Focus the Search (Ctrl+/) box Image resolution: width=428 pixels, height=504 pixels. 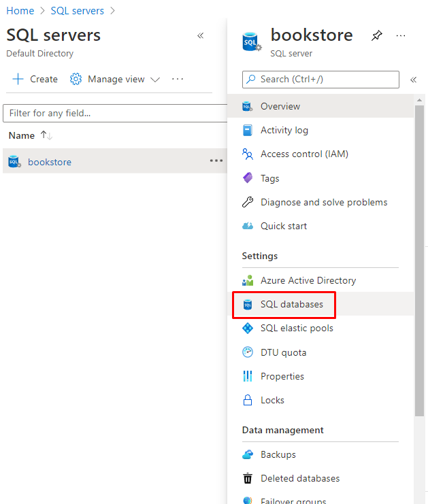(x=320, y=80)
